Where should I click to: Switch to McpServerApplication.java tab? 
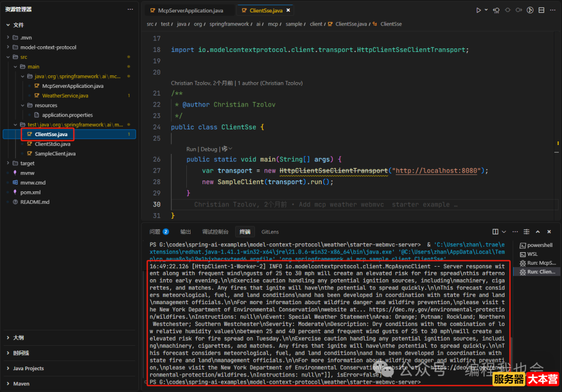(x=190, y=10)
